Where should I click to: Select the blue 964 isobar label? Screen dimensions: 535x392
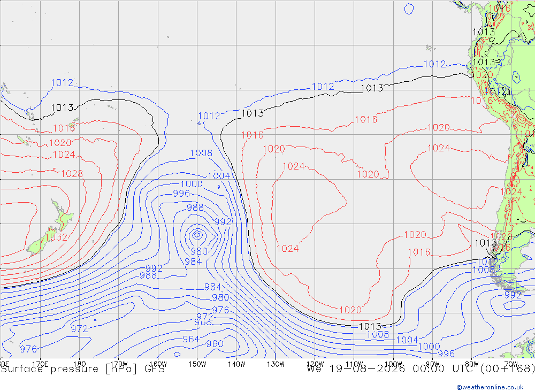coord(191,339)
